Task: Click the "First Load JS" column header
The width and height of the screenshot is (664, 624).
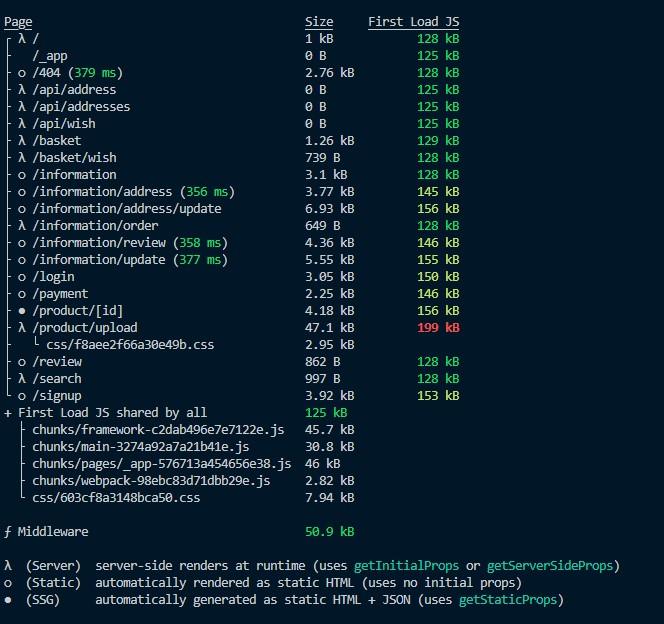Action: point(414,22)
